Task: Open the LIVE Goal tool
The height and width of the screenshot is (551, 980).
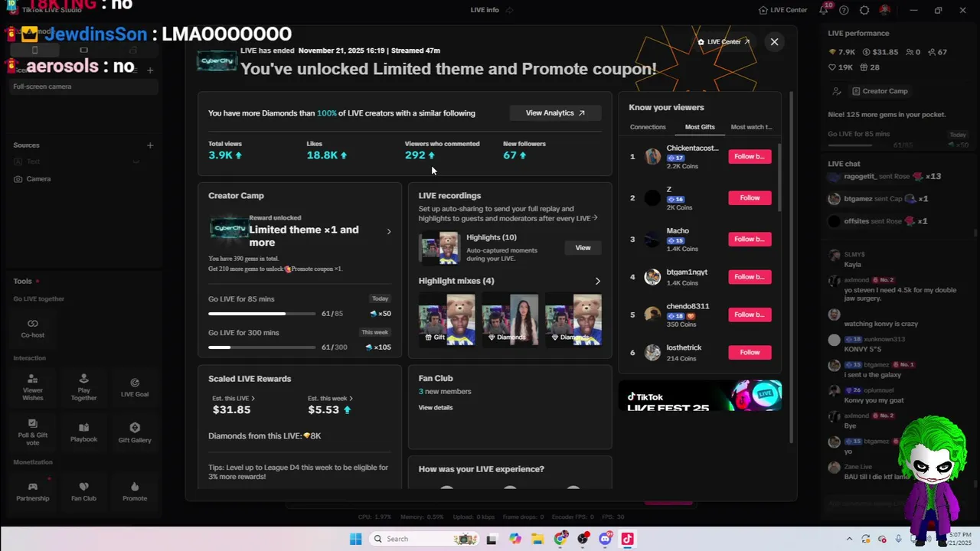Action: (x=135, y=387)
